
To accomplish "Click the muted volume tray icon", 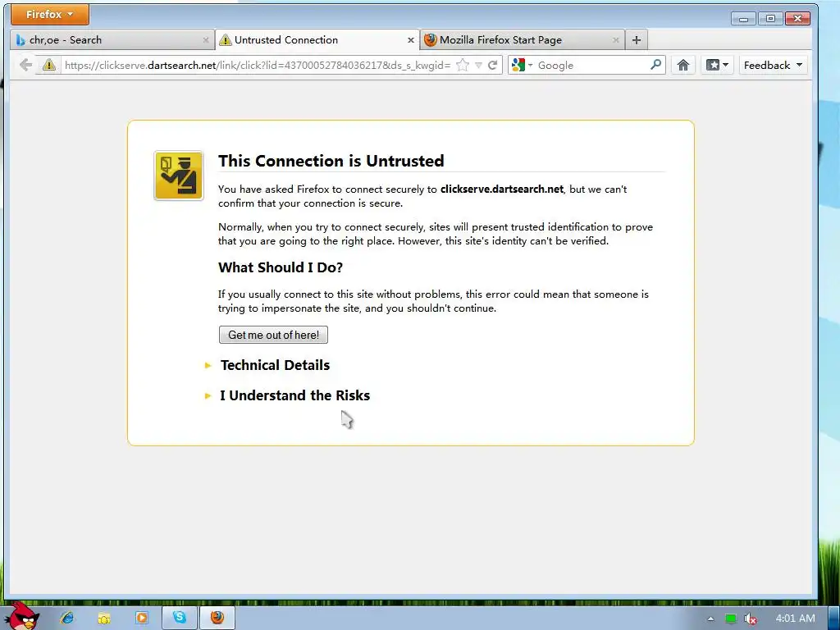I will (x=751, y=619).
